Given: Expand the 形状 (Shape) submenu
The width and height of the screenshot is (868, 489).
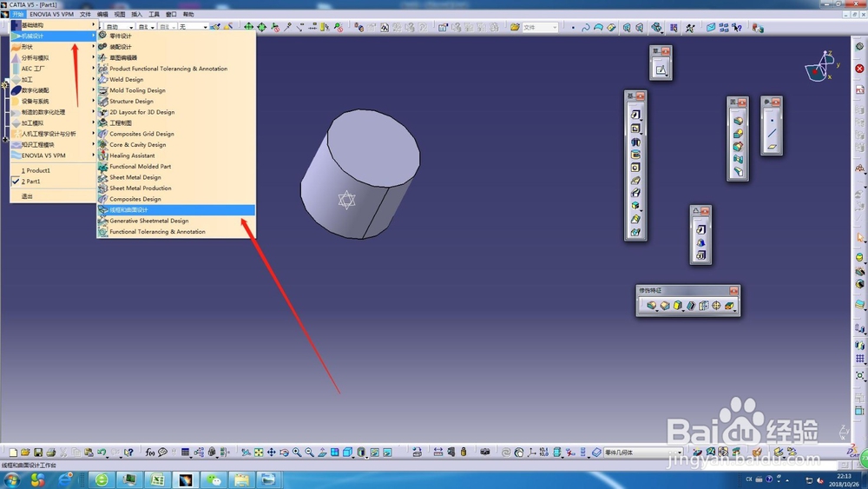Looking at the screenshot, I should 54,47.
